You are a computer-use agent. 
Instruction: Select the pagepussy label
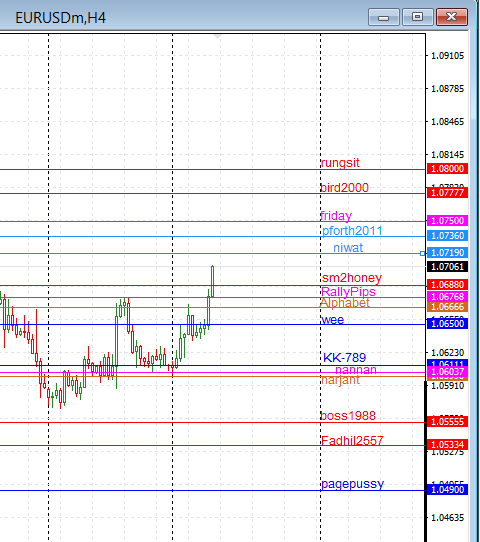point(352,484)
